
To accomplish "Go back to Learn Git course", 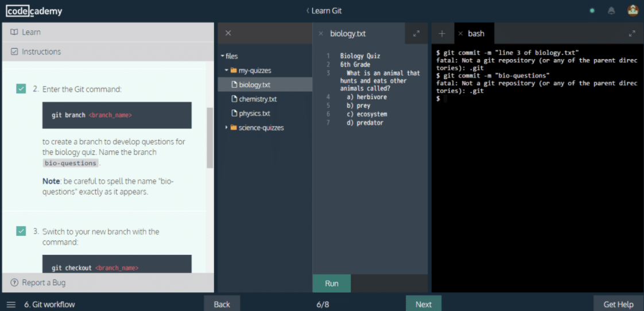I will tap(324, 11).
